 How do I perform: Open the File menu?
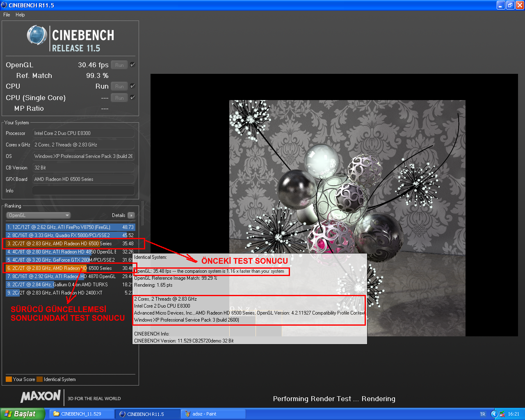[7, 15]
